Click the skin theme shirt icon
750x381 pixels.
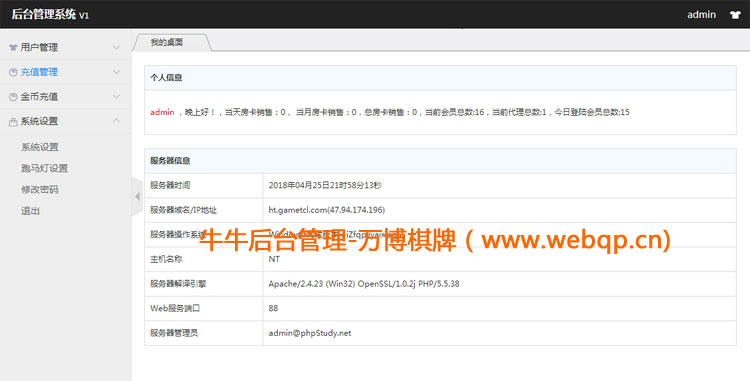[x=735, y=14]
